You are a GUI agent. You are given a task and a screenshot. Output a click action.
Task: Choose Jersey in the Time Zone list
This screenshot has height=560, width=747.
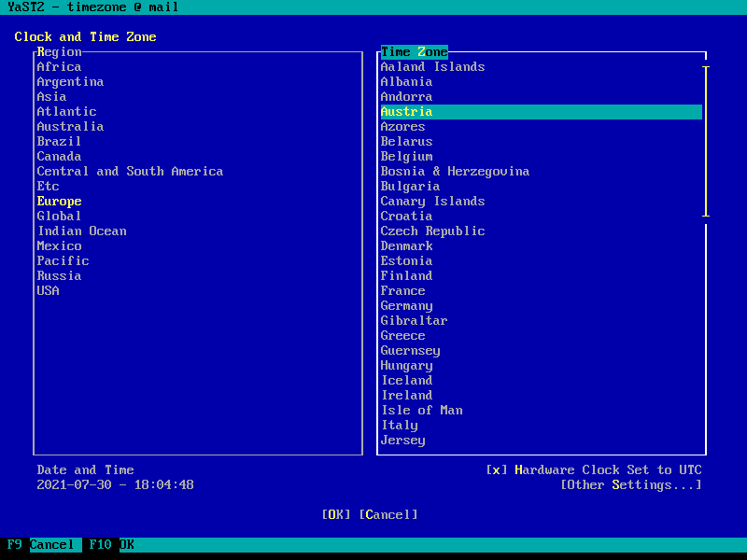(402, 440)
